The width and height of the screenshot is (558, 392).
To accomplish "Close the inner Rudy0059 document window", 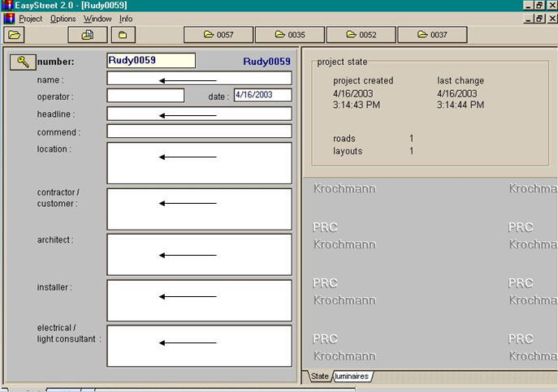I will (x=552, y=19).
